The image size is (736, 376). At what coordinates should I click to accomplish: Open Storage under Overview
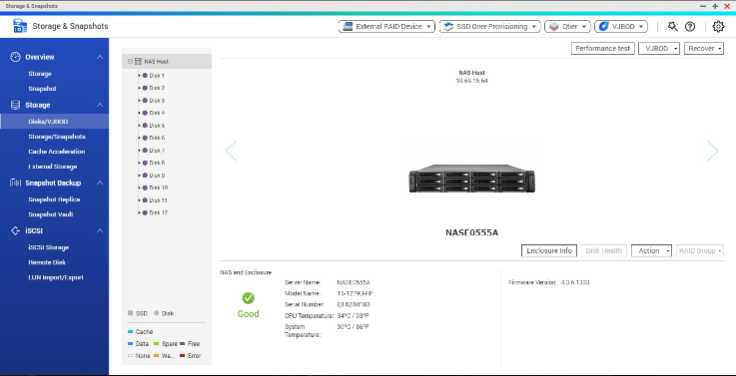coord(40,74)
